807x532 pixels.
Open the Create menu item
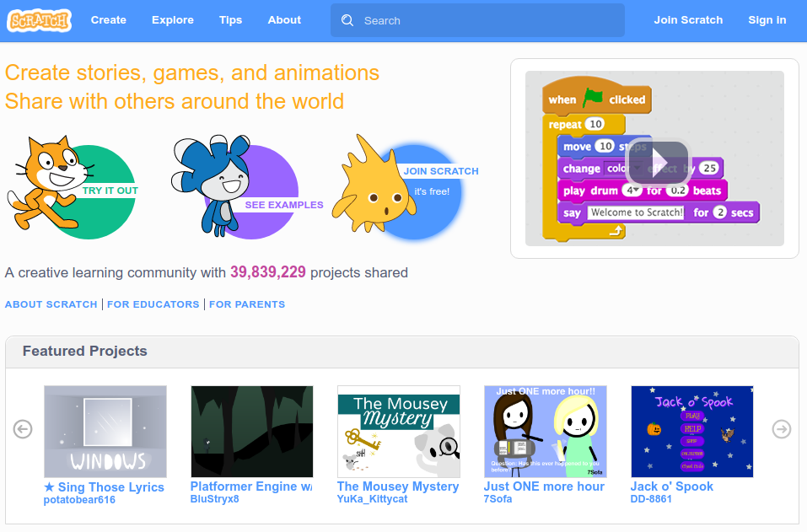(x=109, y=20)
